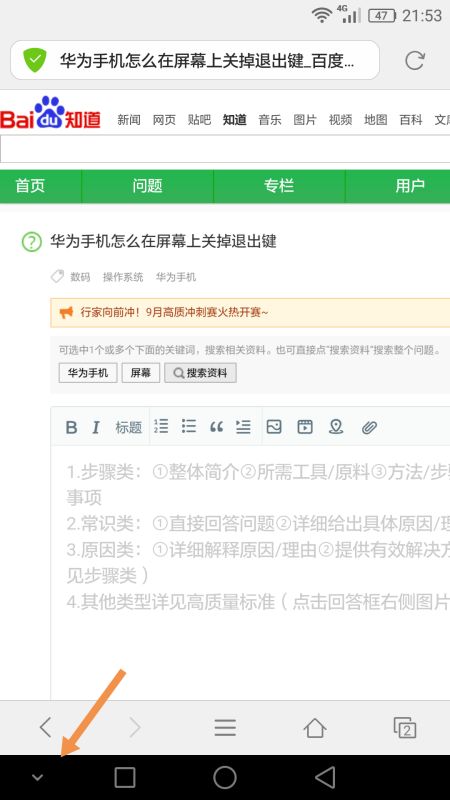Focus the Baidu Zhidao search box
Screen dimensions: 450x800
click(x=225, y=149)
